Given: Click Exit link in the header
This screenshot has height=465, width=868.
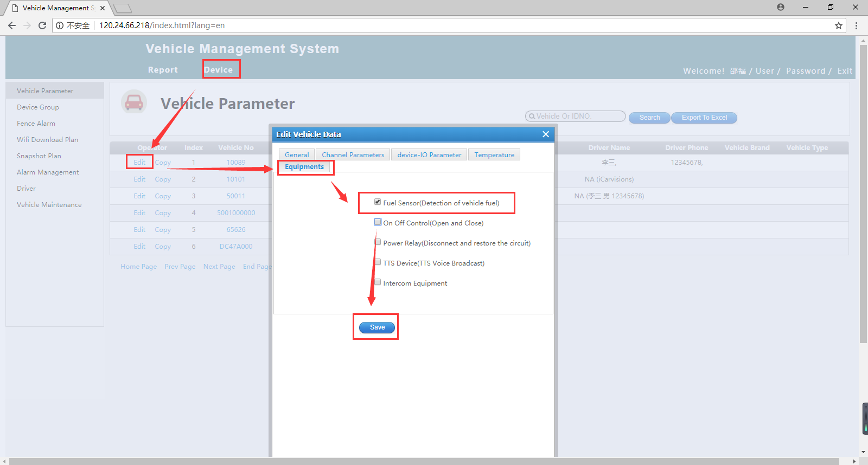Looking at the screenshot, I should coord(845,71).
